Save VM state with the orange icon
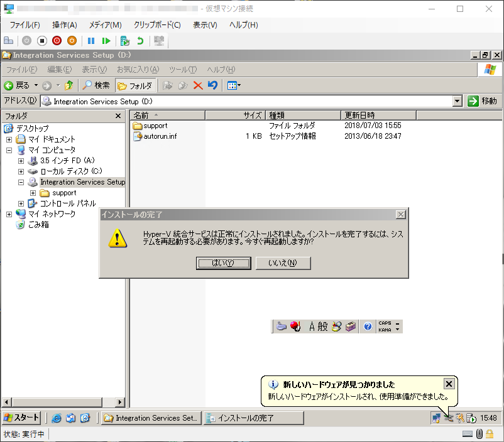Screen dimensions: 504x442 pyautogui.click(x=72, y=41)
